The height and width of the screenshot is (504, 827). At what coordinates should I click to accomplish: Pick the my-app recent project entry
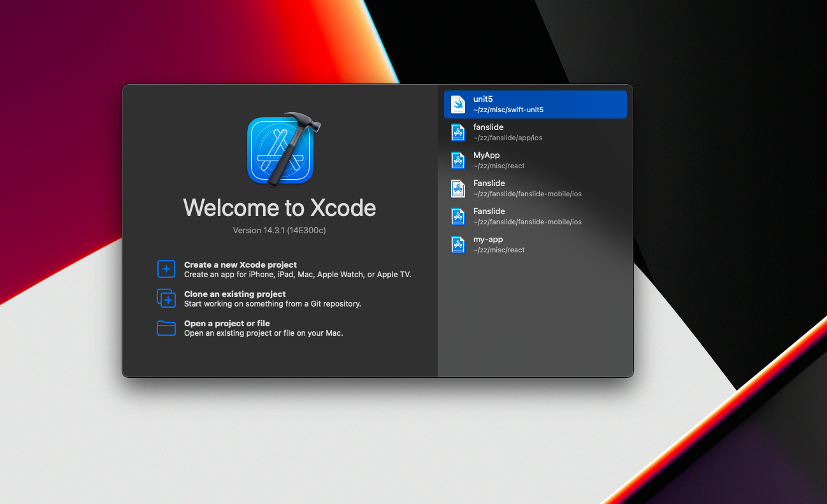pyautogui.click(x=488, y=240)
